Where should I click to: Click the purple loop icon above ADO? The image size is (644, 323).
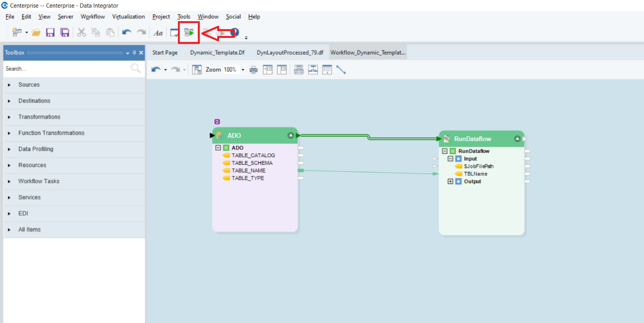217,122
